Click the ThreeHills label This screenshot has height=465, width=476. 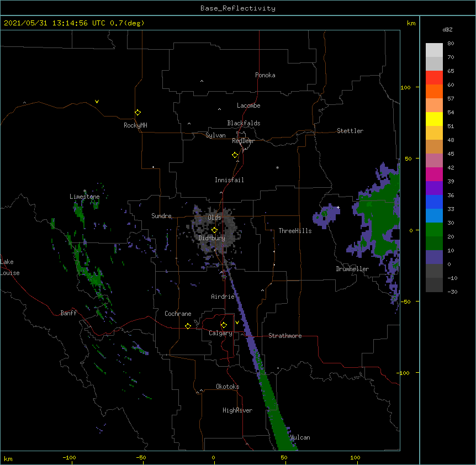[x=295, y=231]
